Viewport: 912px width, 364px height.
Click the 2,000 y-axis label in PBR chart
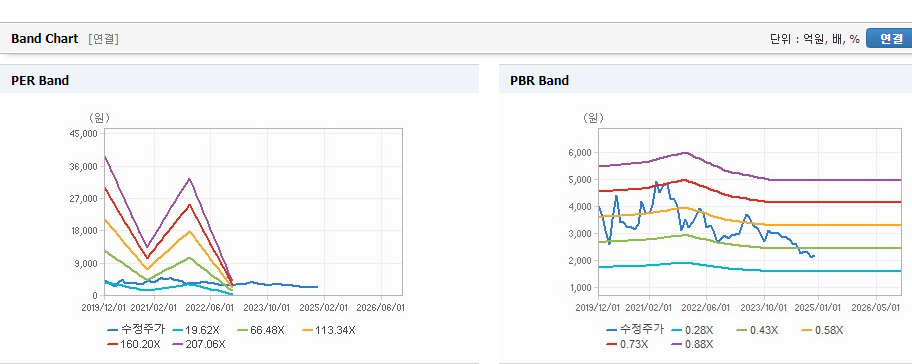[581, 260]
